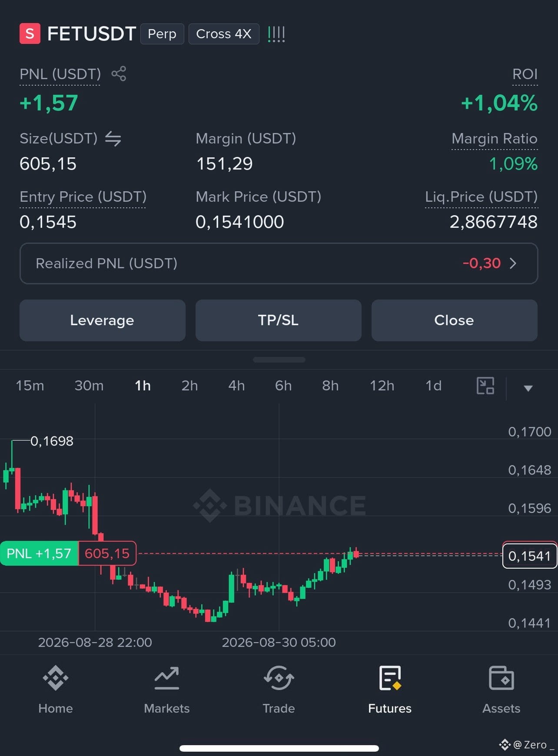Tap the iOS home indicator bar

[x=279, y=748]
